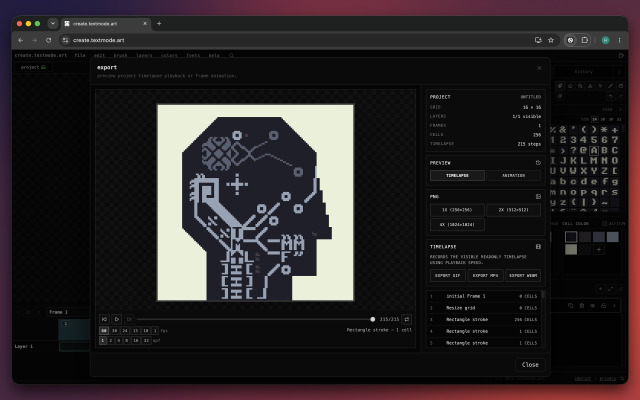Export PNG at 1x (256x256)
The height and width of the screenshot is (400, 640).
tap(457, 210)
